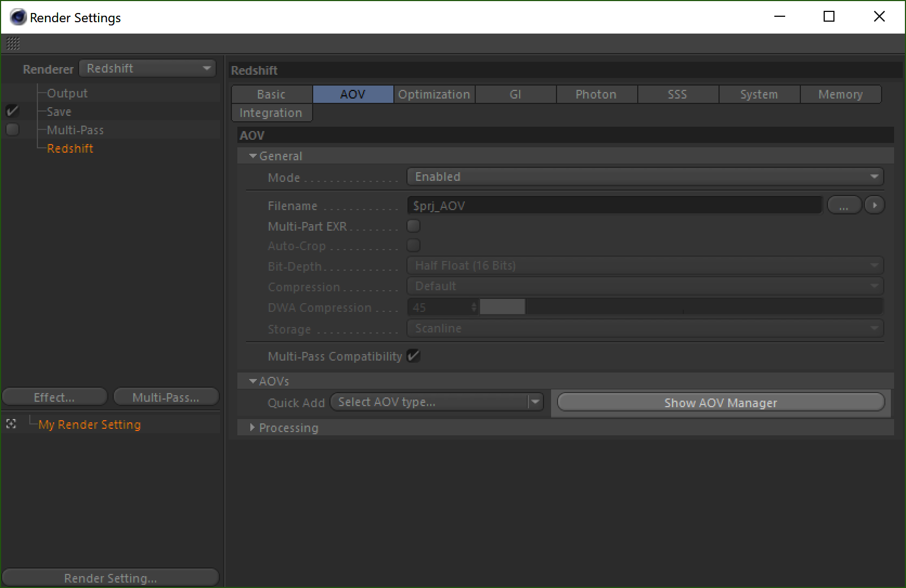906x588 pixels.
Task: Click the Effect... button
Action: tap(55, 397)
